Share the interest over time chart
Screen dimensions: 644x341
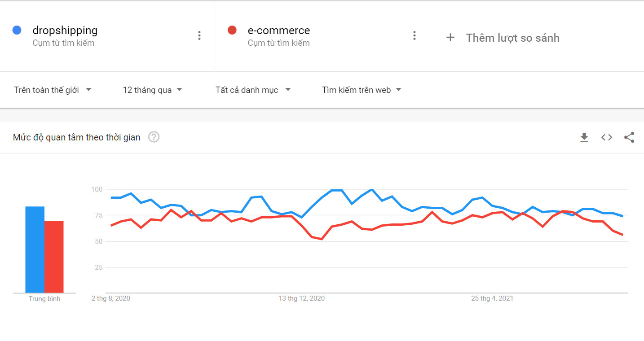coord(629,137)
